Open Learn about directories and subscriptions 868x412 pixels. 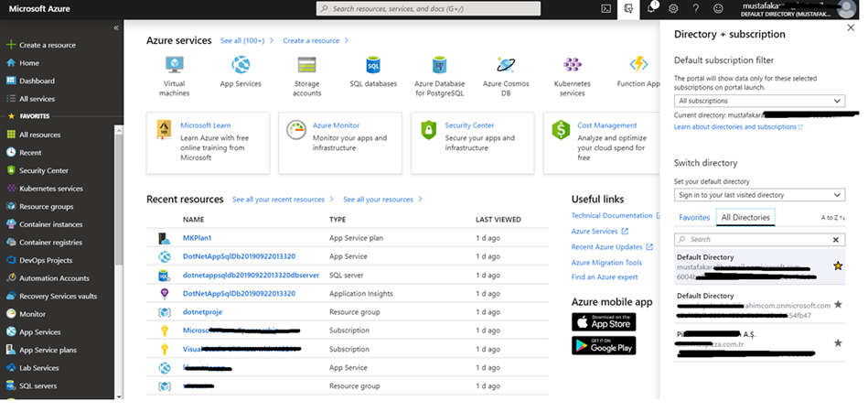tap(738, 127)
